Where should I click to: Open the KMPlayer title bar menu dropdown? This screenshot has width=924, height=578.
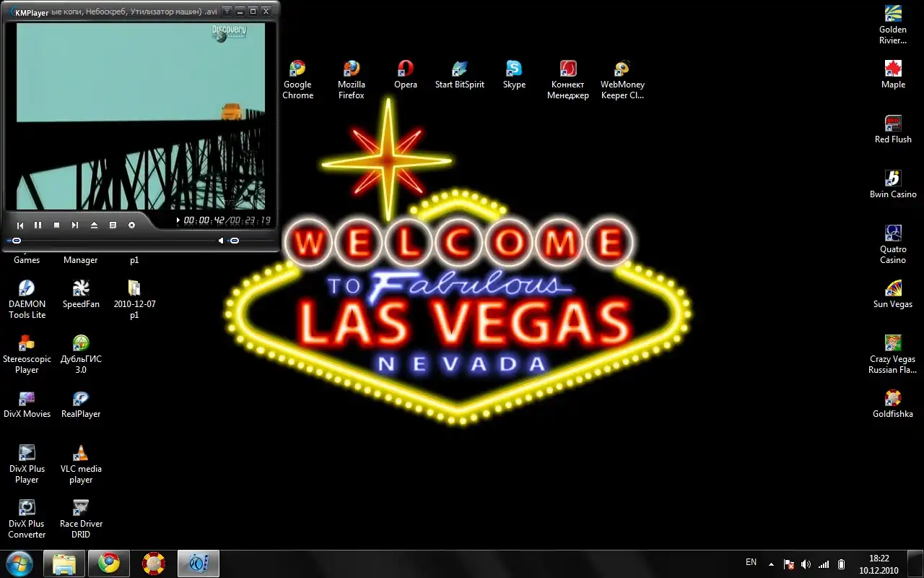point(226,12)
